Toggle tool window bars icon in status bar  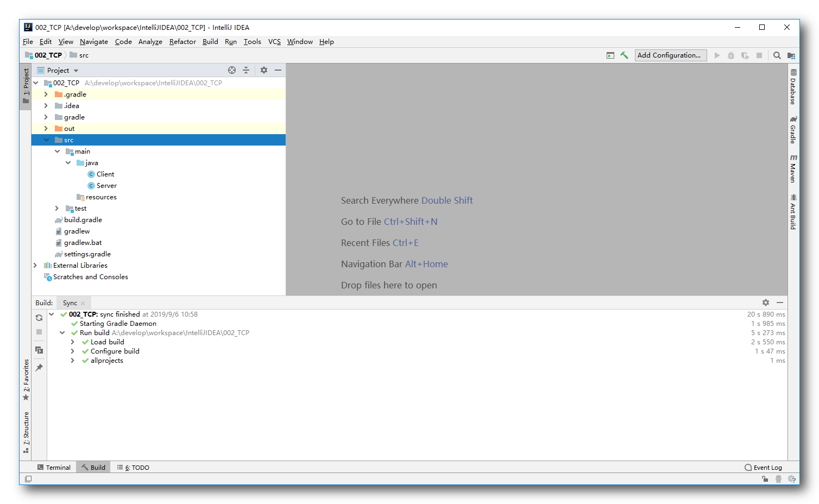tap(28, 479)
